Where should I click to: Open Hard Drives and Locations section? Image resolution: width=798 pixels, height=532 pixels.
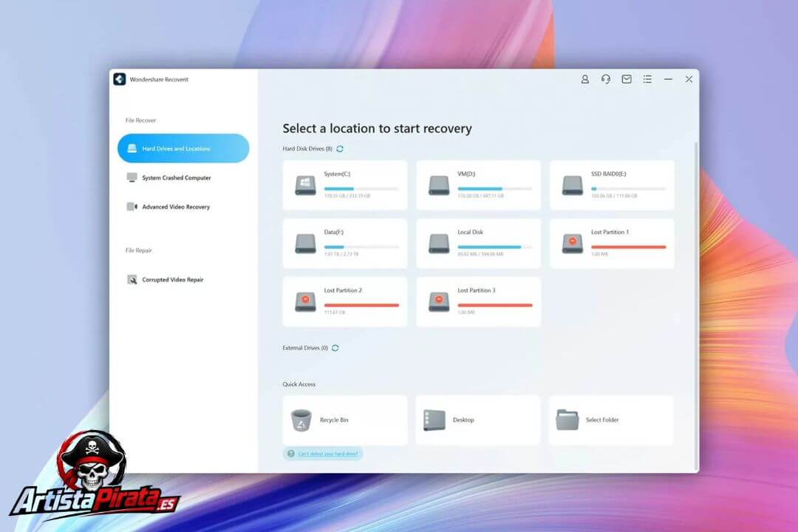coord(183,149)
